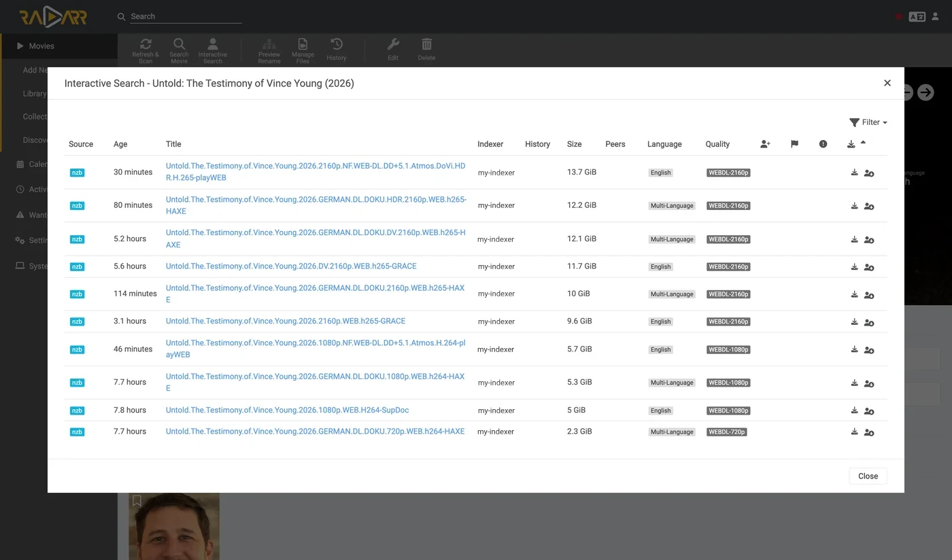Open the 720p.WEB.h264-HAXE release link
This screenshot has width=952, height=560.
pyautogui.click(x=315, y=432)
